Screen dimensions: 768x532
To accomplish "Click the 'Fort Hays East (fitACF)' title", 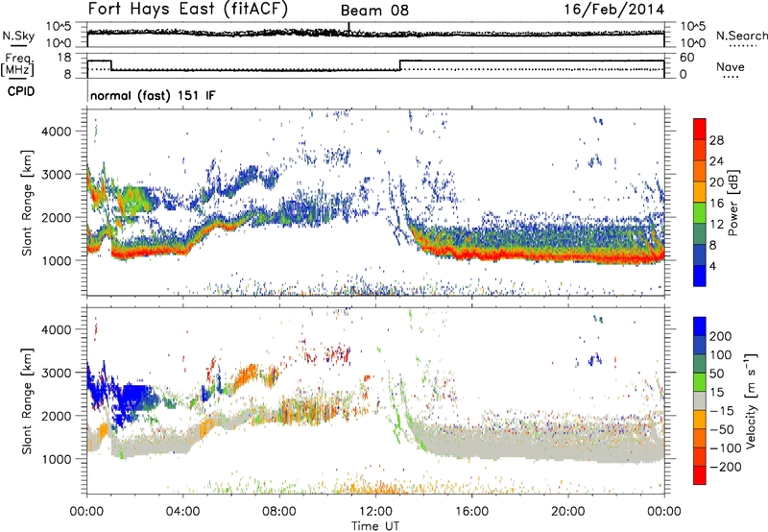I will pos(187,9).
